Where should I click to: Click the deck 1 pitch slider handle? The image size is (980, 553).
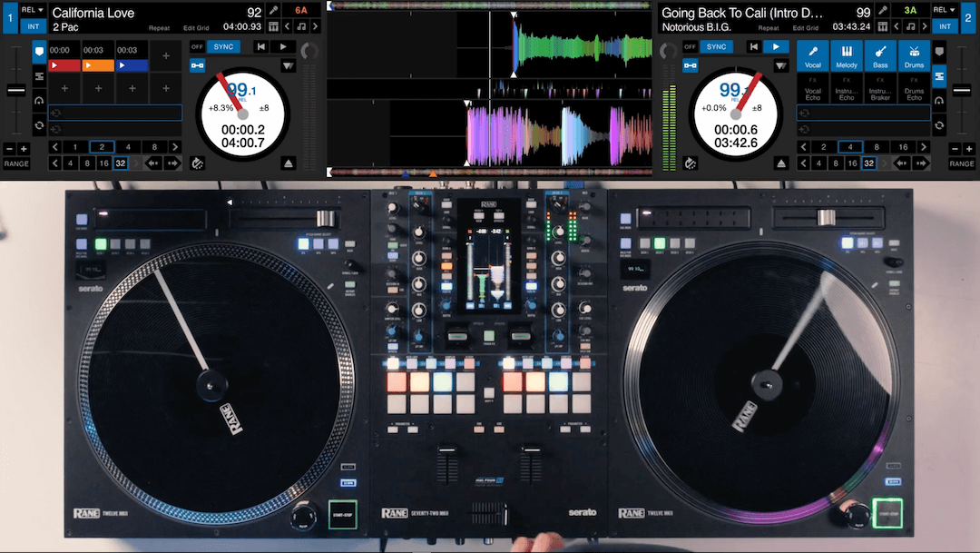coord(16,91)
